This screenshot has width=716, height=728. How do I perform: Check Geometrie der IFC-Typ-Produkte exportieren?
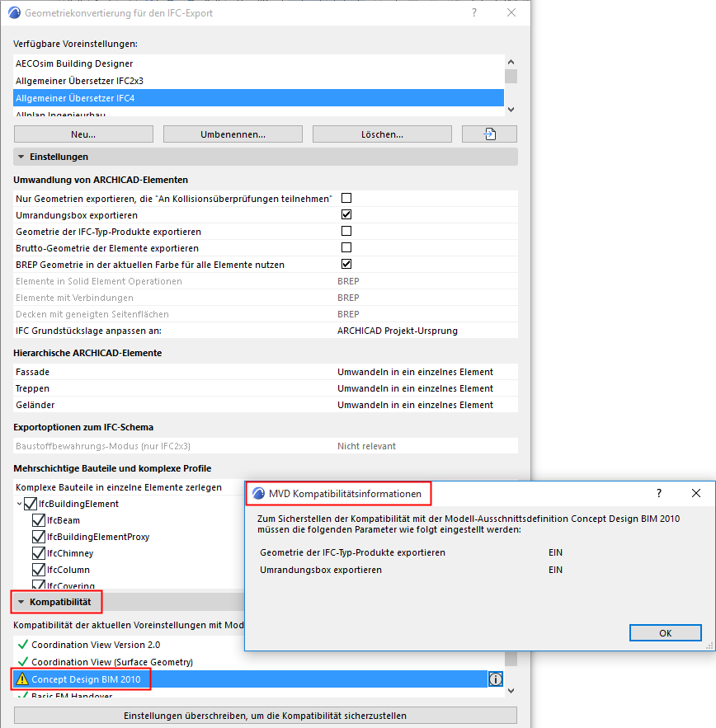pyautogui.click(x=346, y=231)
